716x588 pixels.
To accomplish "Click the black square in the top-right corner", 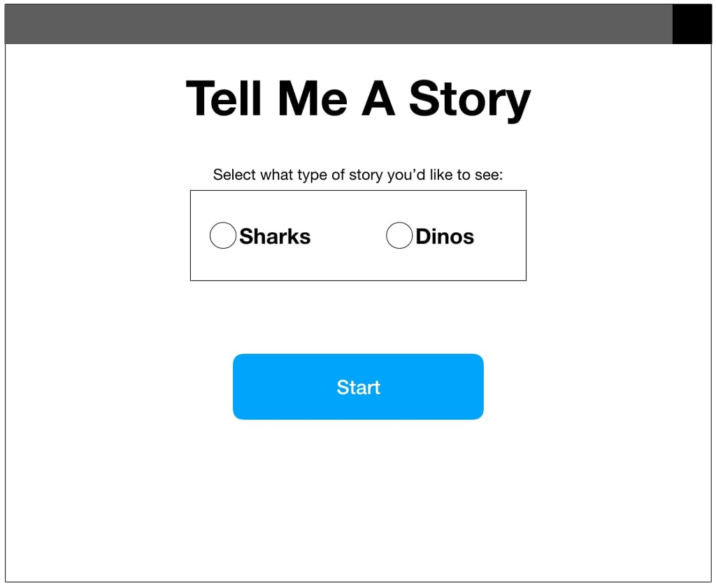I will click(x=692, y=24).
